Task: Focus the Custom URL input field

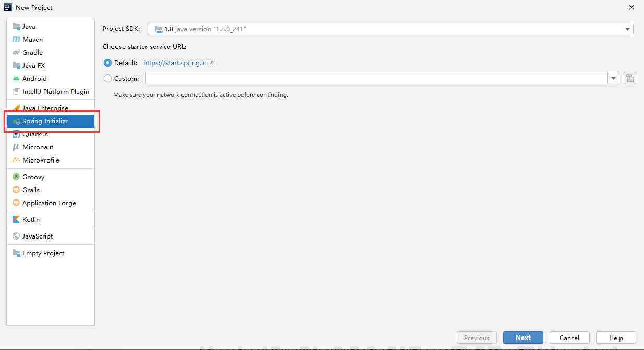Action: (x=376, y=78)
